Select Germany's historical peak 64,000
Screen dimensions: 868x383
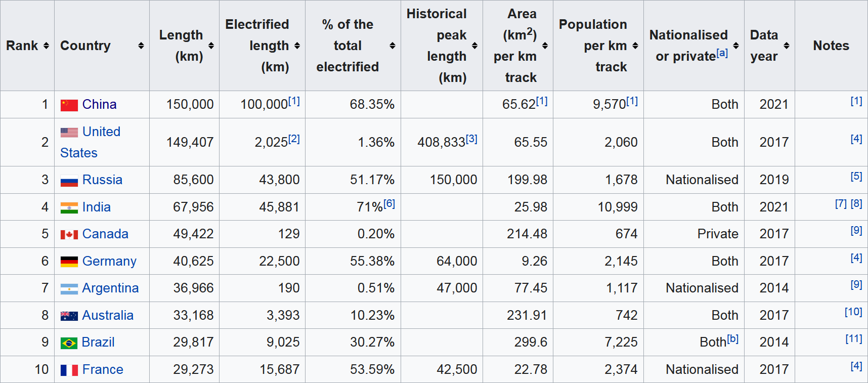coord(457,261)
